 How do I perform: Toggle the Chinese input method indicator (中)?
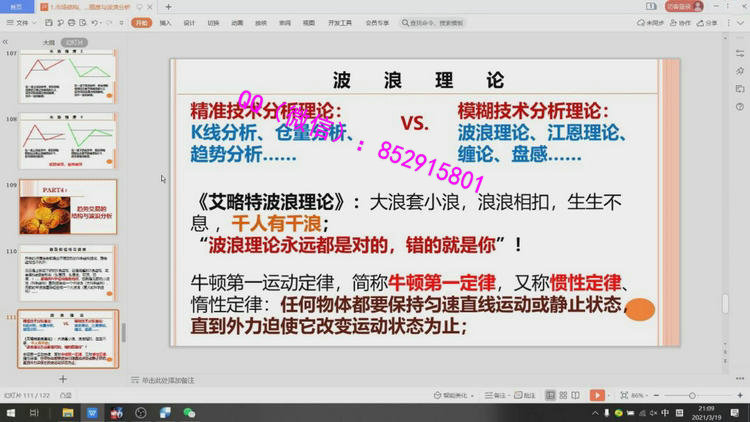pyautogui.click(x=665, y=412)
